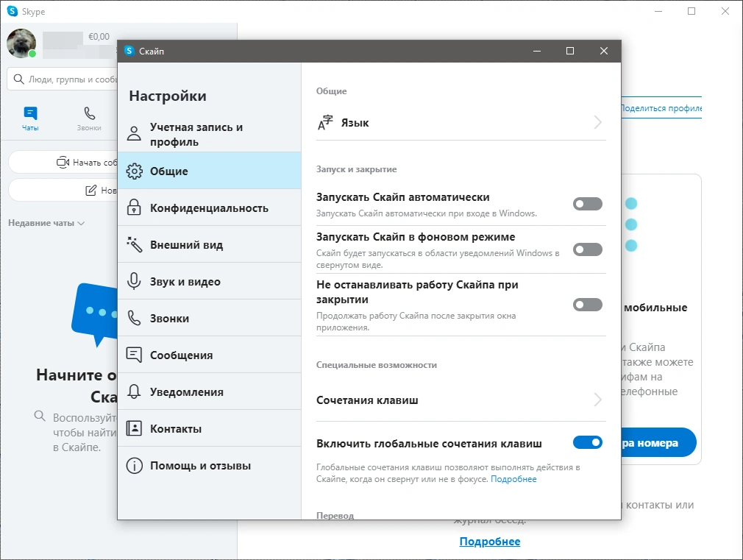Open the Сочетания клавиш row
The width and height of the screenshot is (743, 560).
coord(461,400)
